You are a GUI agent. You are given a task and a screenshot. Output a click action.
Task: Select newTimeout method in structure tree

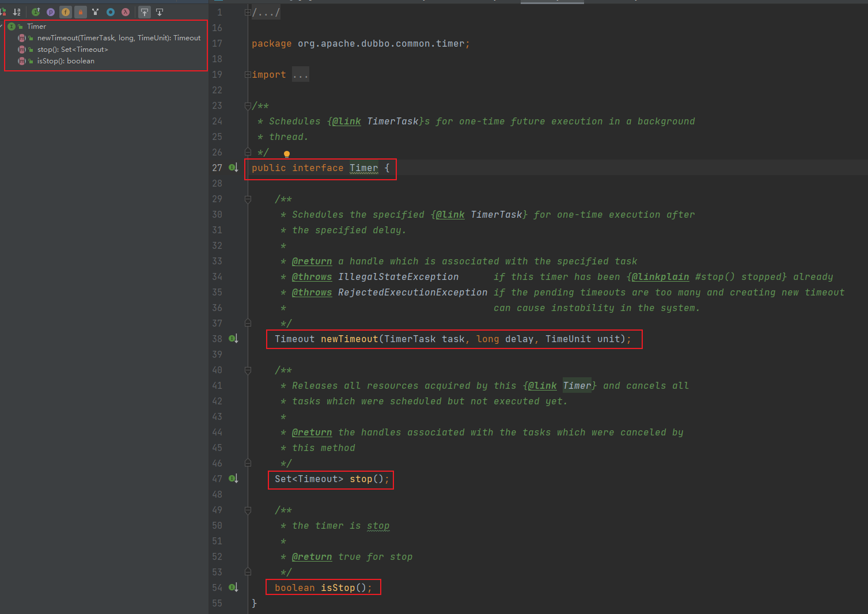click(x=119, y=38)
